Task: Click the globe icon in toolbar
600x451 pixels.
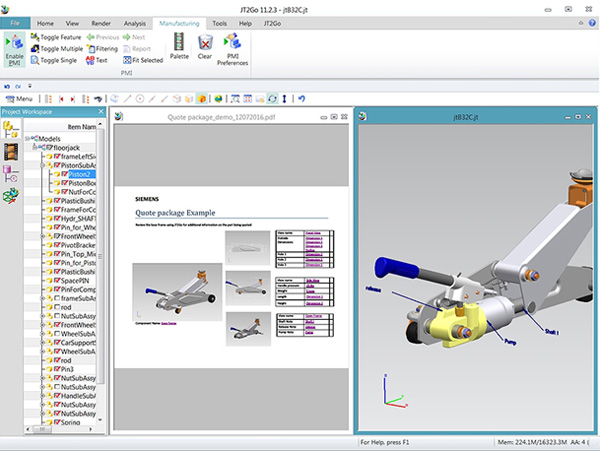Action: [x=218, y=99]
